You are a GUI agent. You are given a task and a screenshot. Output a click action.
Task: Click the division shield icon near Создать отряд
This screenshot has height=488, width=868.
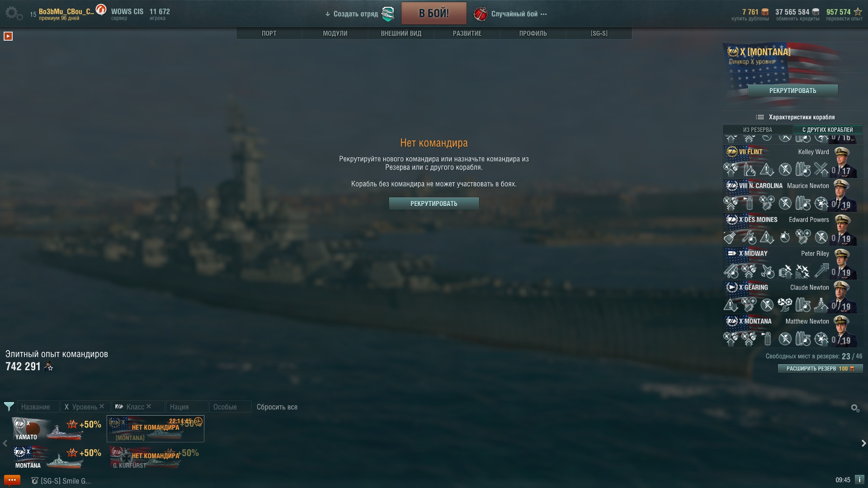pyautogui.click(x=388, y=14)
